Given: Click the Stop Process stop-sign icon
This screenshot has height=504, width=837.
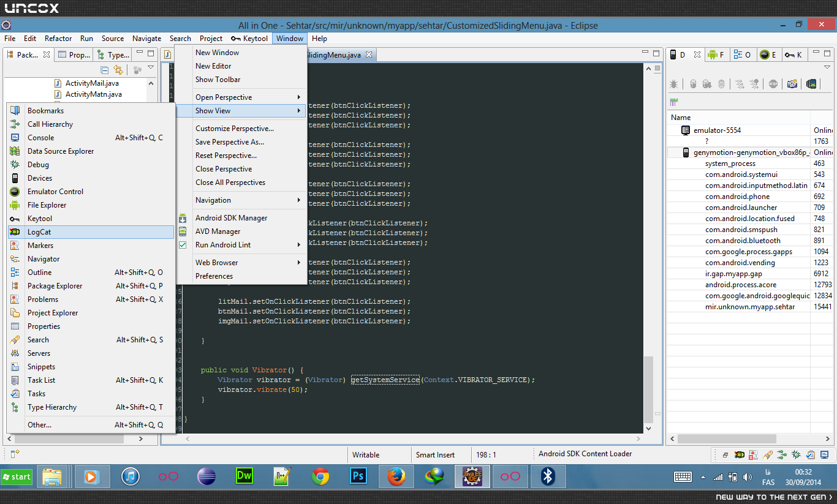Looking at the screenshot, I should (x=773, y=84).
